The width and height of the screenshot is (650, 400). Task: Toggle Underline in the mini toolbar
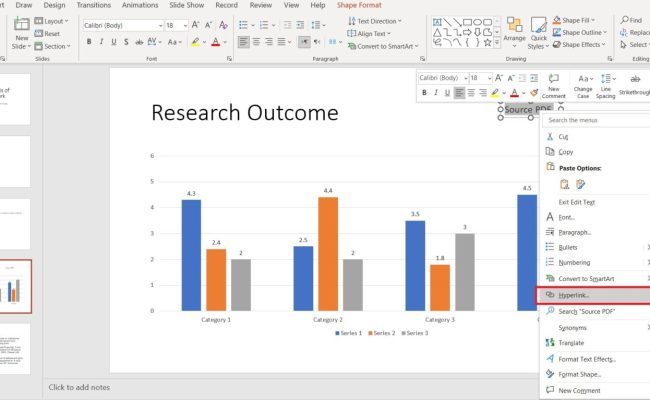click(x=447, y=93)
